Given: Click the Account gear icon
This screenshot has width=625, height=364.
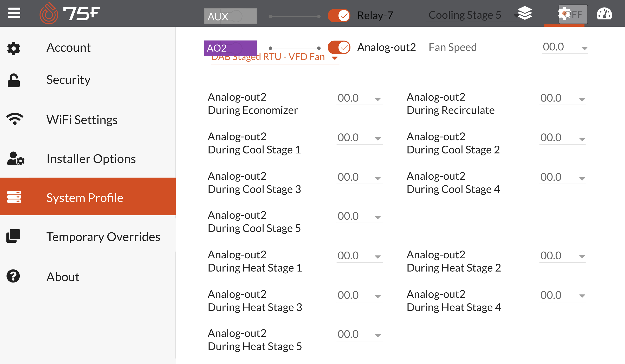Looking at the screenshot, I should [x=14, y=48].
